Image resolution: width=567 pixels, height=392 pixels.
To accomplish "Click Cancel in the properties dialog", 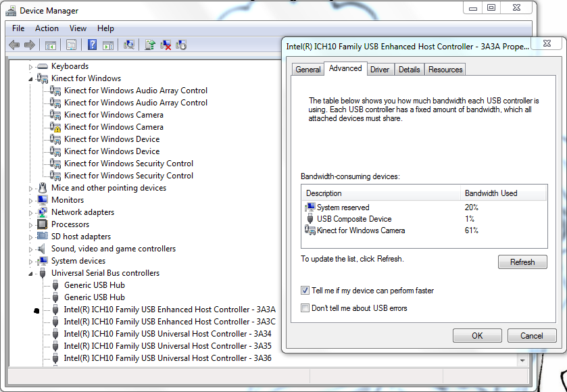I will click(532, 336).
